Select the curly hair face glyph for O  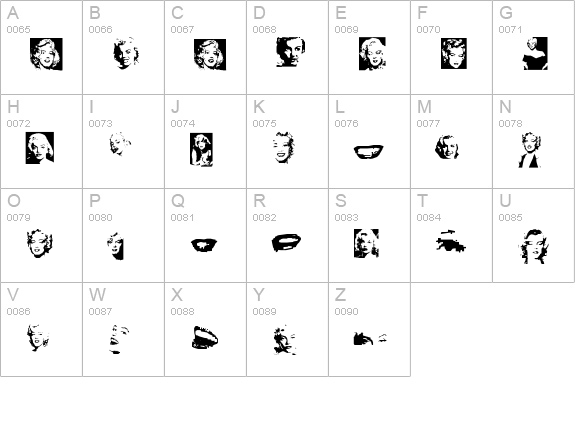point(40,244)
